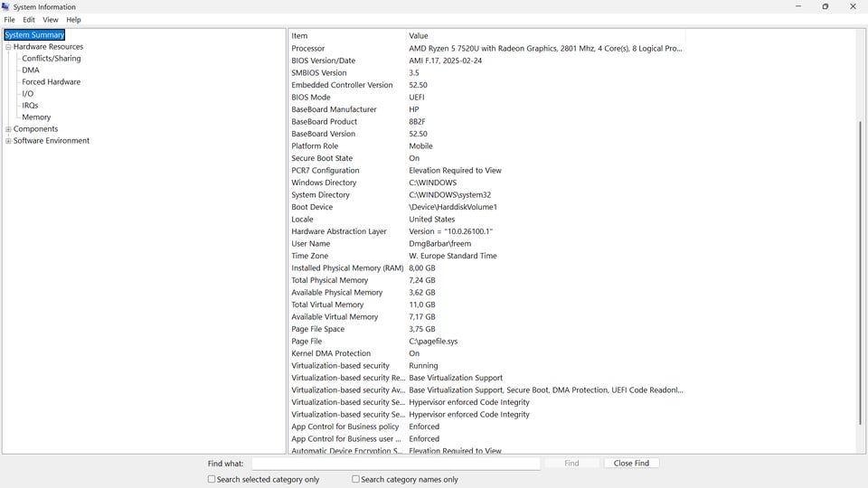Select BaseBoard Manufacturer row
The height and width of the screenshot is (488, 868).
(x=486, y=109)
